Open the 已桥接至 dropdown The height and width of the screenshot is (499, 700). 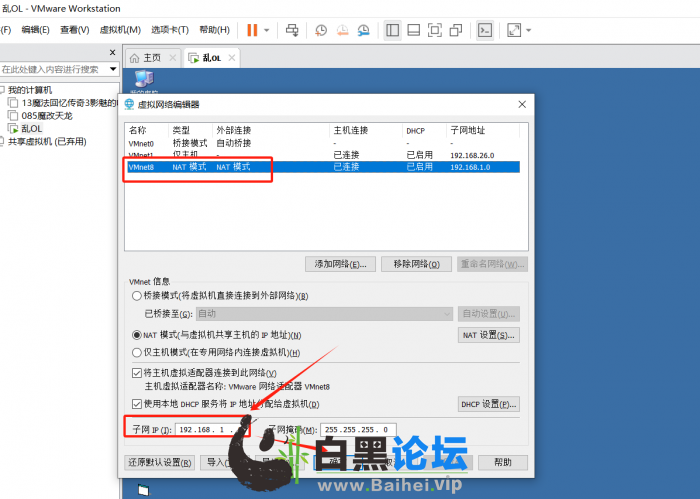(324, 314)
